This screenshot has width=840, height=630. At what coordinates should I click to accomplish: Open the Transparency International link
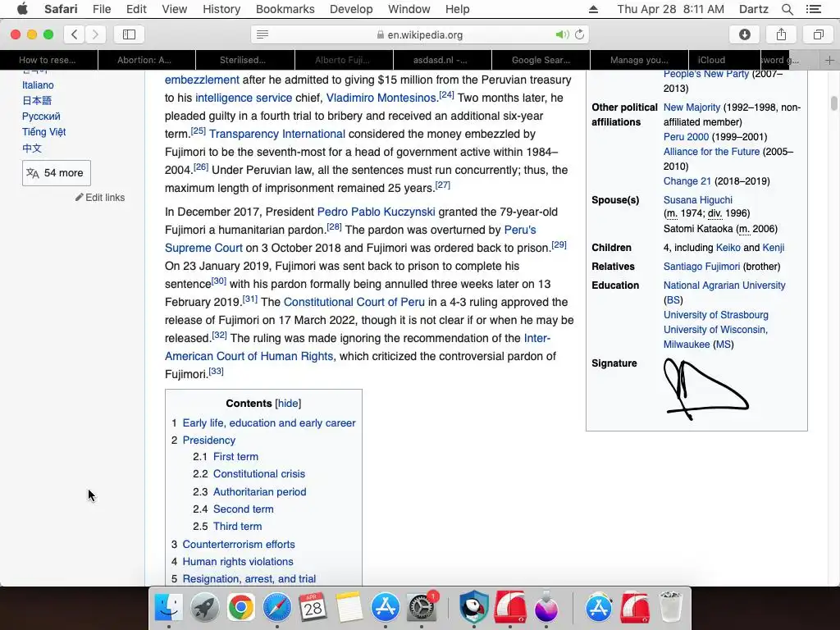click(x=277, y=134)
